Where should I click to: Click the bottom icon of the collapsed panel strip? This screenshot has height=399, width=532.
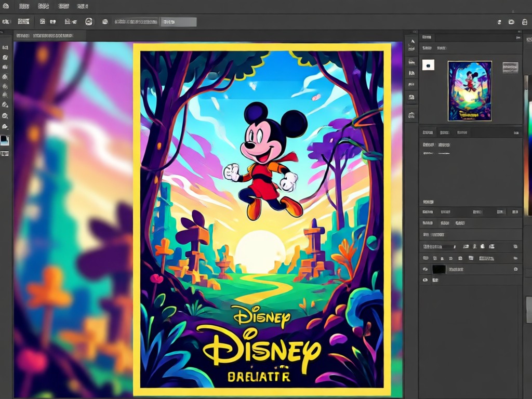click(x=411, y=115)
